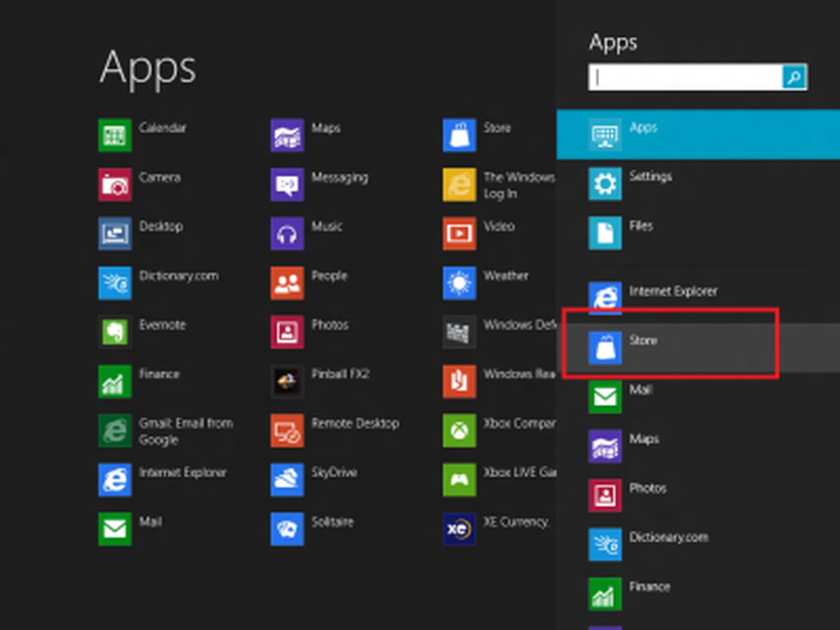
Task: Launch the Camera app icon
Action: click(x=114, y=184)
